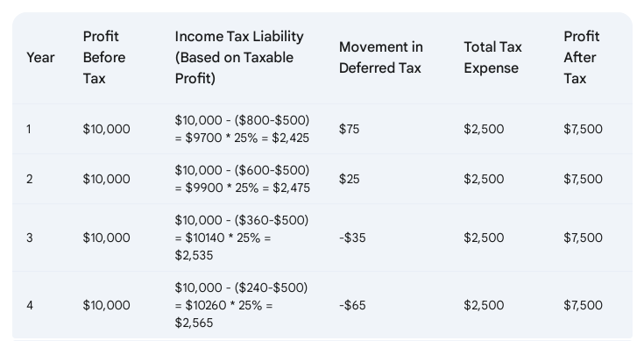This screenshot has width=644, height=341.
Task: Click the calculation resulting in $2,535
Action: pos(242,238)
